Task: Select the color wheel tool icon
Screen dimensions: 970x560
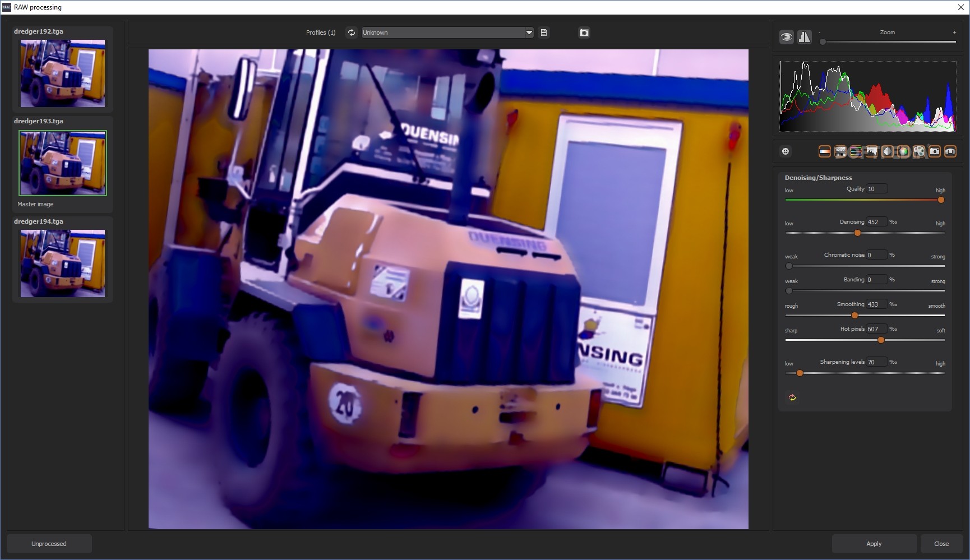Action: coord(903,151)
